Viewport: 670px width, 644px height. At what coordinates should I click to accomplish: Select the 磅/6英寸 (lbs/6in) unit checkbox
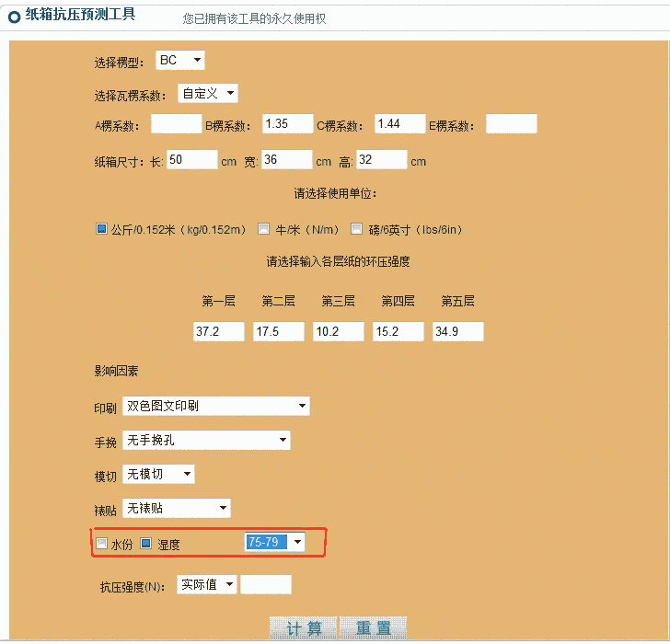coord(357,229)
